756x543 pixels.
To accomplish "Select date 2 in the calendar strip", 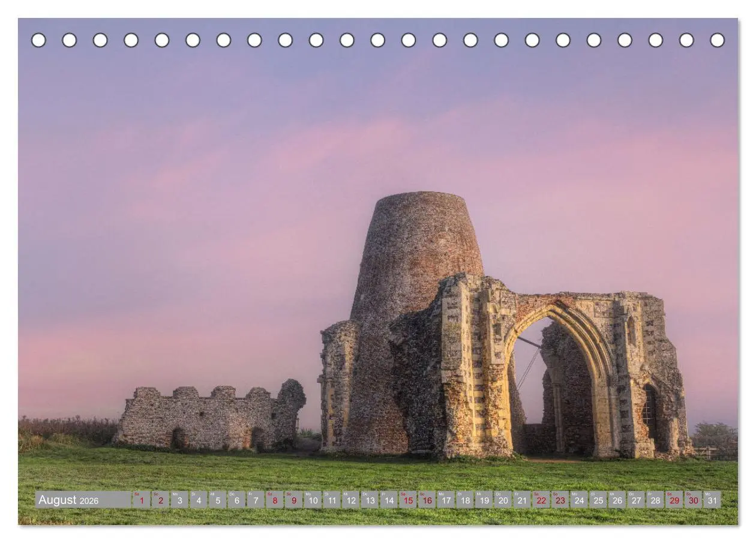I will click(x=160, y=500).
